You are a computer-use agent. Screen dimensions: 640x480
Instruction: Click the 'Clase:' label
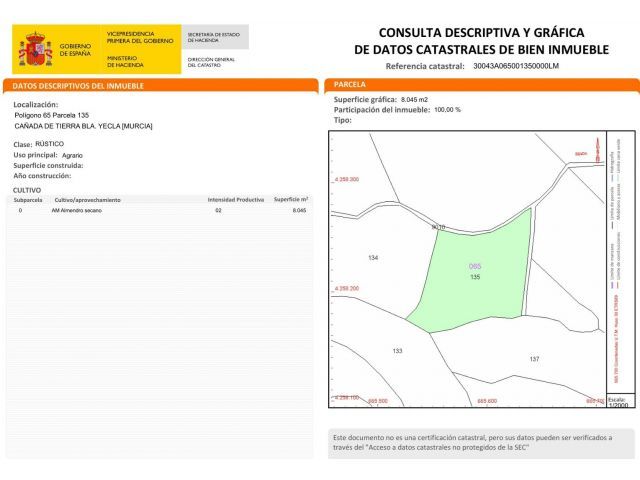pos(22,144)
